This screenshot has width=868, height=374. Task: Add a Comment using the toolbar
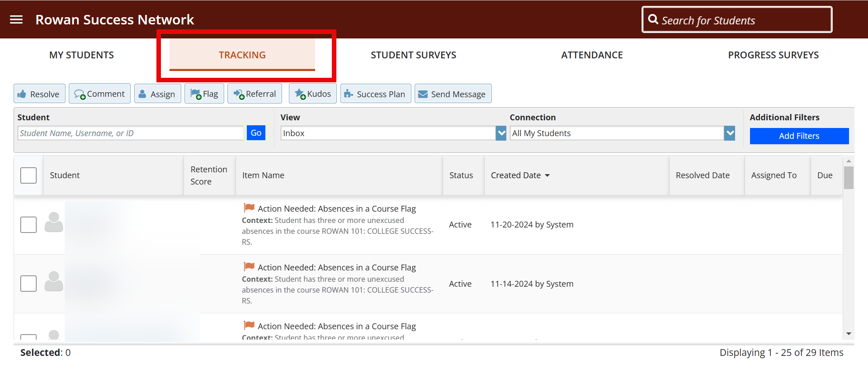click(x=99, y=94)
